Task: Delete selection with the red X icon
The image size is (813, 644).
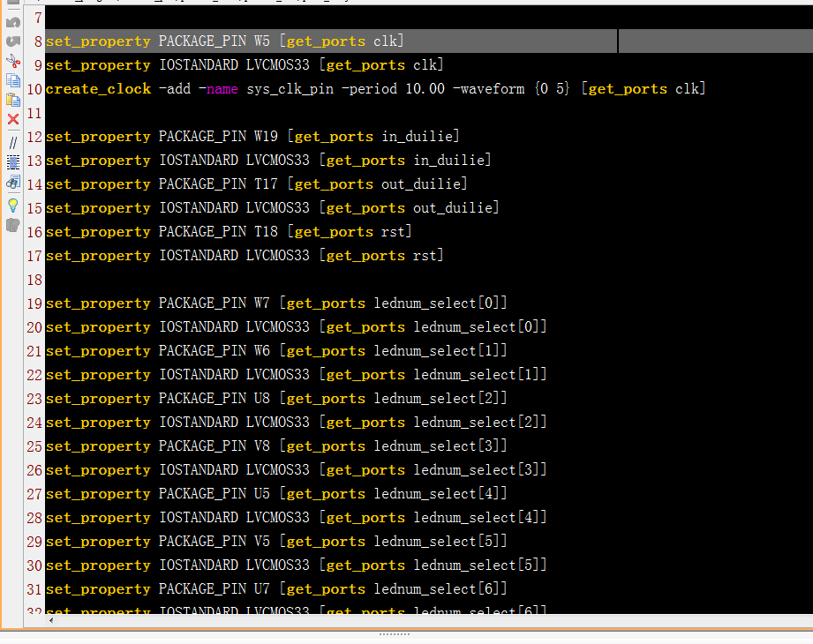Action: [x=12, y=119]
